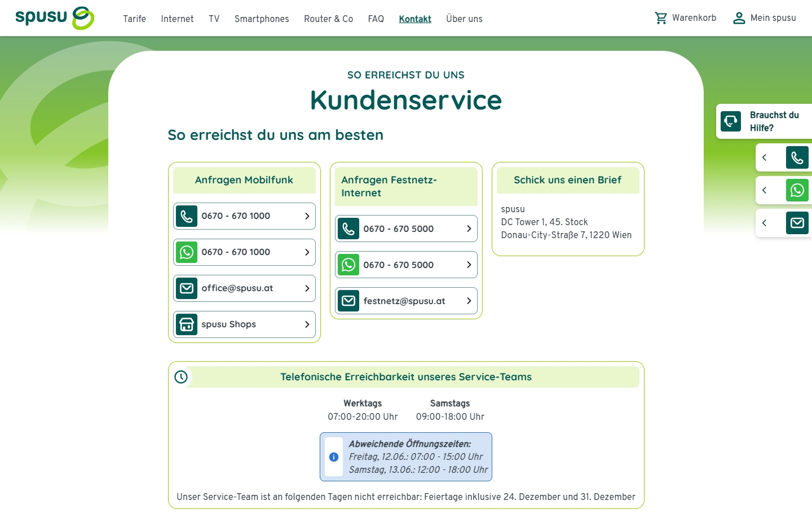This screenshot has height=518, width=812.
Task: Click phone icon for Mobilfunk 0670 - 670 1000
Action: click(187, 216)
